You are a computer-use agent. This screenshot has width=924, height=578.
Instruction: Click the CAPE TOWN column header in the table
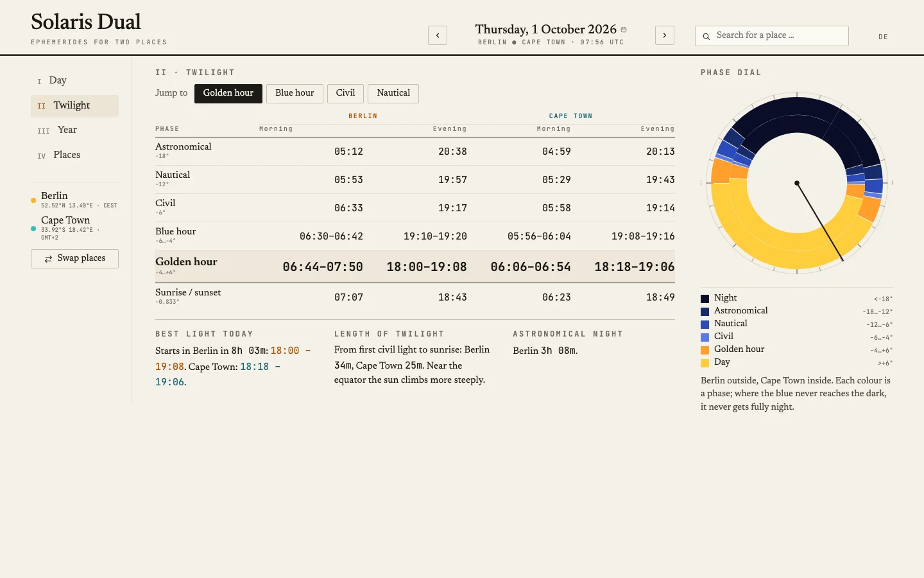(570, 116)
